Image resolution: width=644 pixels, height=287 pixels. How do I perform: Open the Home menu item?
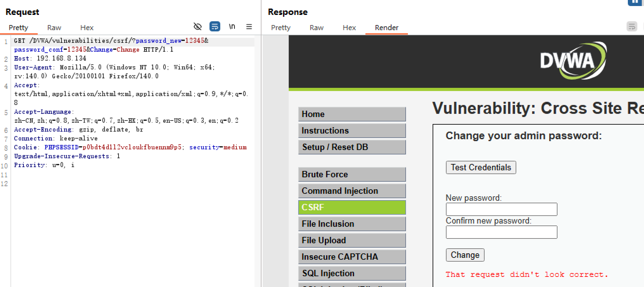352,114
